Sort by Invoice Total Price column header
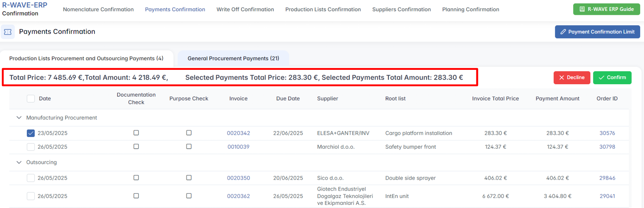Image resolution: width=644 pixels, height=208 pixels. (x=495, y=99)
